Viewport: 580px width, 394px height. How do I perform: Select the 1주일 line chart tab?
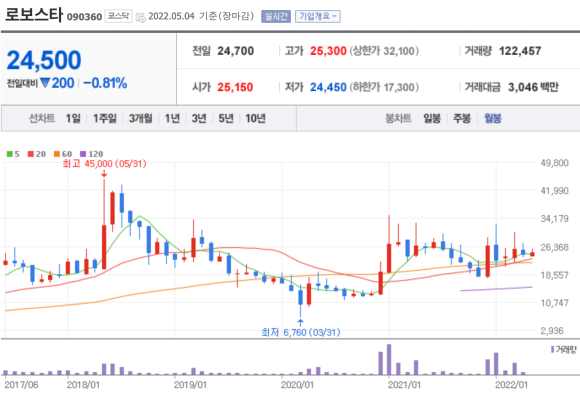pyautogui.click(x=105, y=118)
